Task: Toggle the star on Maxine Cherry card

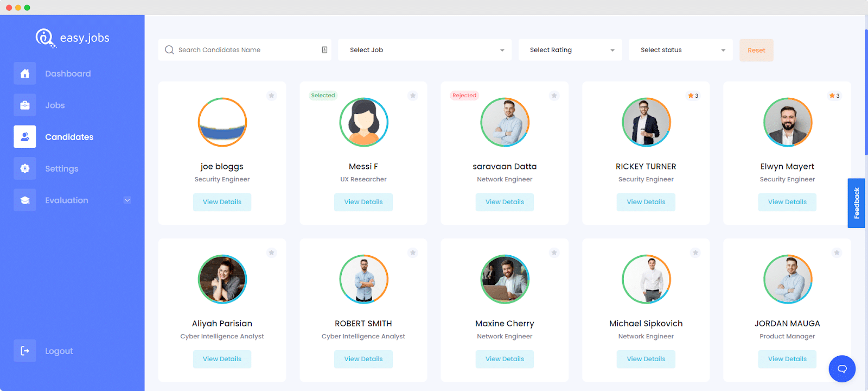Action: pos(554,253)
